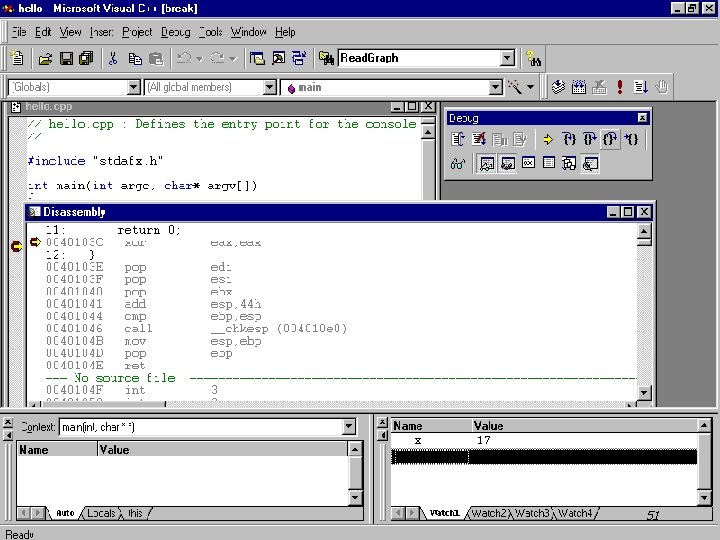The image size is (720, 540).
Task: Click the Value column header in Variables window
Action: tap(222, 449)
